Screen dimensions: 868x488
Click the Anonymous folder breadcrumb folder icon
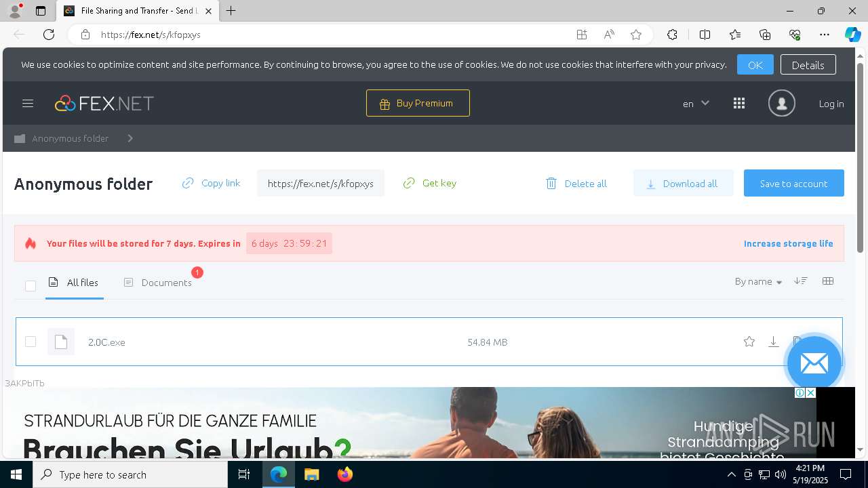[20, 138]
